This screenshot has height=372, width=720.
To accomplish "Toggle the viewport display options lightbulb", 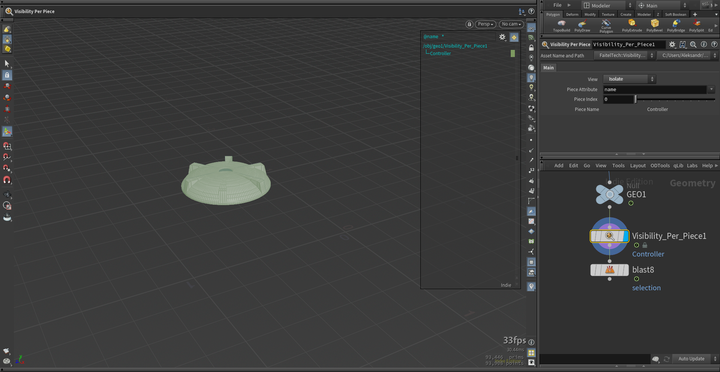I will (531, 77).
